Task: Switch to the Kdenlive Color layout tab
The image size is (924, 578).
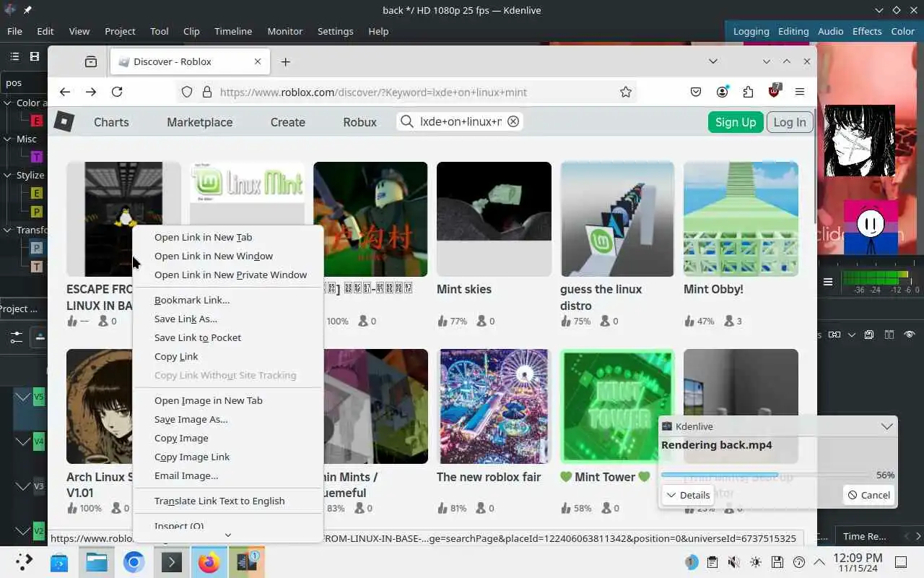Action: point(902,31)
